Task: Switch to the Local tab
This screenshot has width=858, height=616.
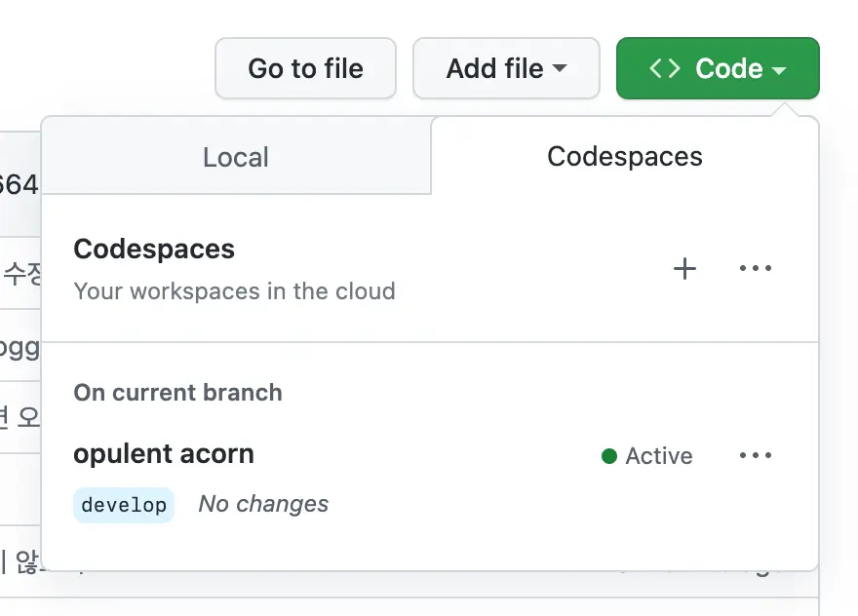Action: click(236, 157)
